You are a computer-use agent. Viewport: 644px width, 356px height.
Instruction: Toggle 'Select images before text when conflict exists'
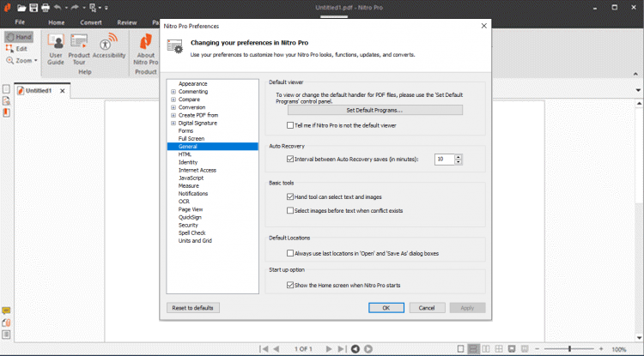click(290, 210)
